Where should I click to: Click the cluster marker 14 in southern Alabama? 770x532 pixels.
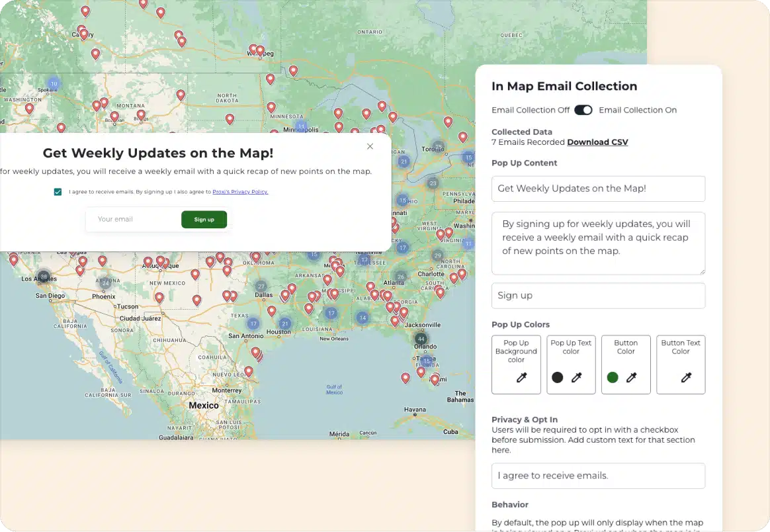pos(363,318)
